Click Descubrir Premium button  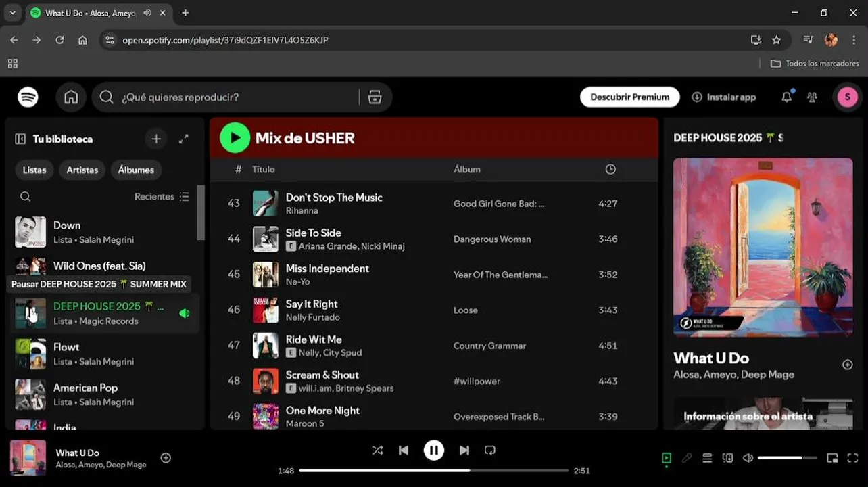pyautogui.click(x=629, y=97)
